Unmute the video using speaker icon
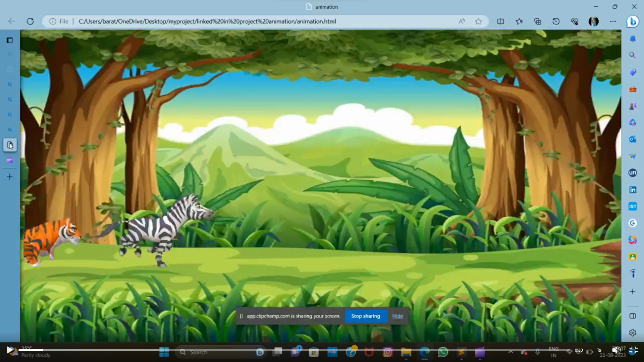644x362 pixels. pyautogui.click(x=616, y=350)
